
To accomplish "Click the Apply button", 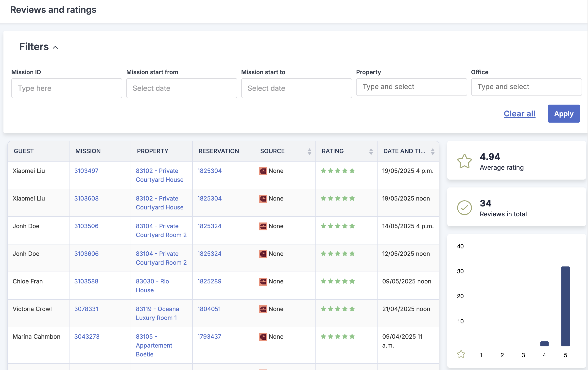I will pyautogui.click(x=564, y=113).
